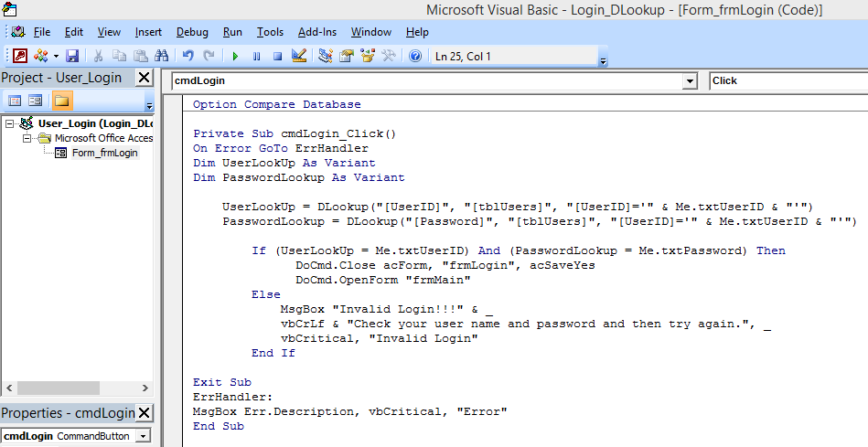The height and width of the screenshot is (447, 868).
Task: Click the 'ErrHandler:' label line
Action: tap(232, 397)
